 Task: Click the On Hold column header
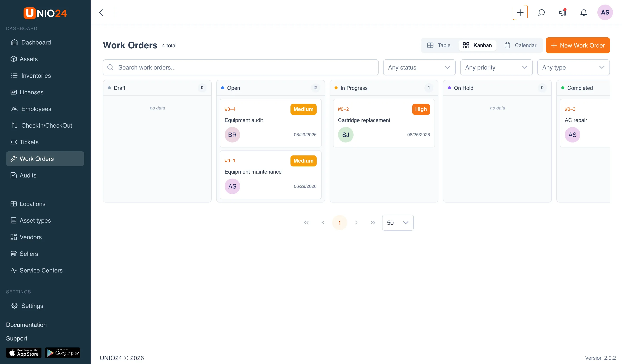pyautogui.click(x=497, y=88)
